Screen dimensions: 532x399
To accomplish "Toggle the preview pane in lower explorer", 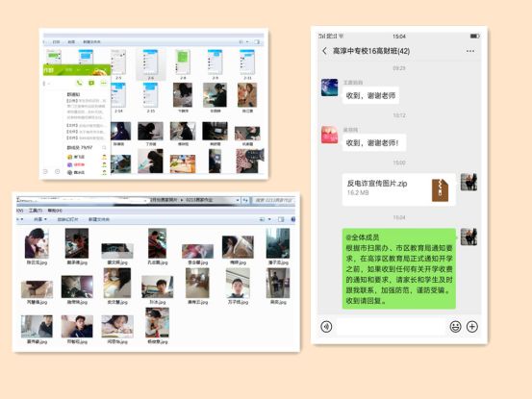I will pyautogui.click(x=281, y=219).
